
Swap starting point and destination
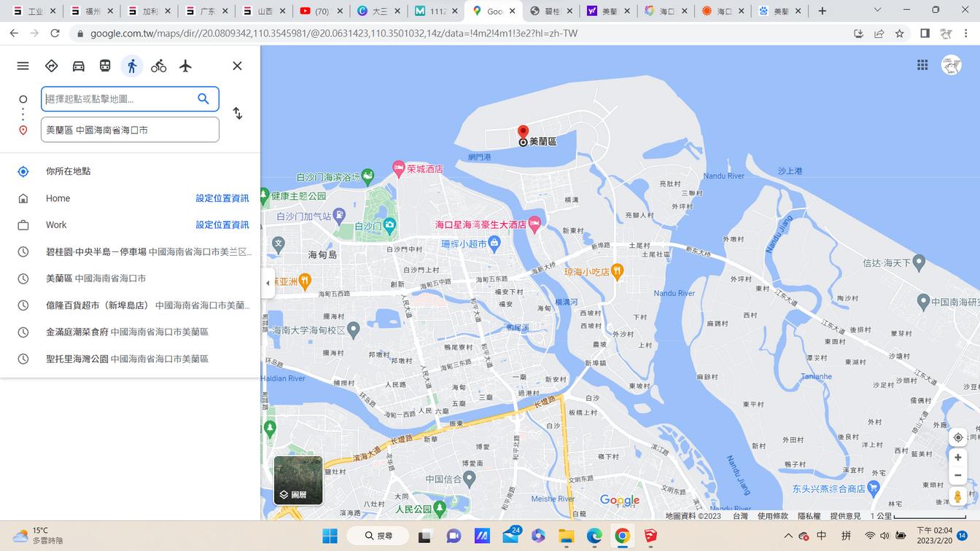tap(237, 113)
